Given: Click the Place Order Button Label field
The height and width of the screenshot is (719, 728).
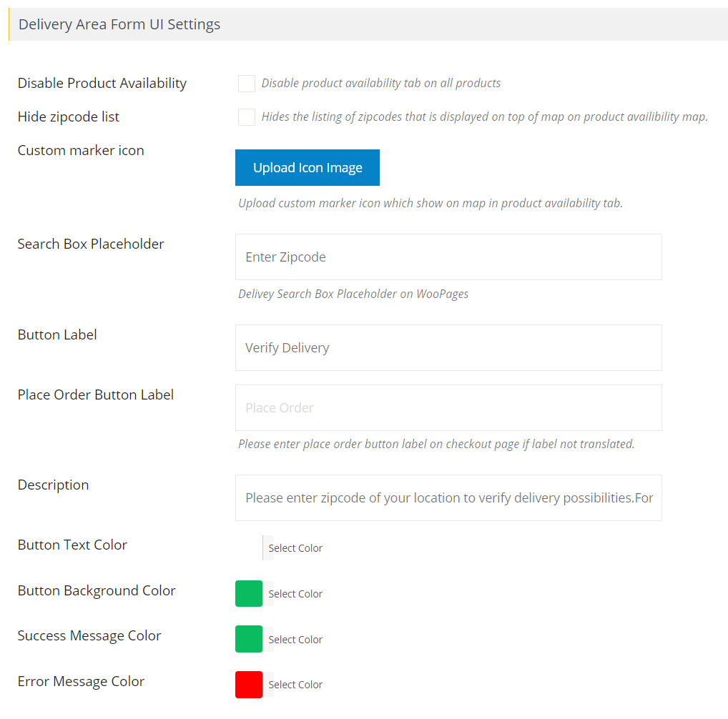Looking at the screenshot, I should [x=448, y=407].
